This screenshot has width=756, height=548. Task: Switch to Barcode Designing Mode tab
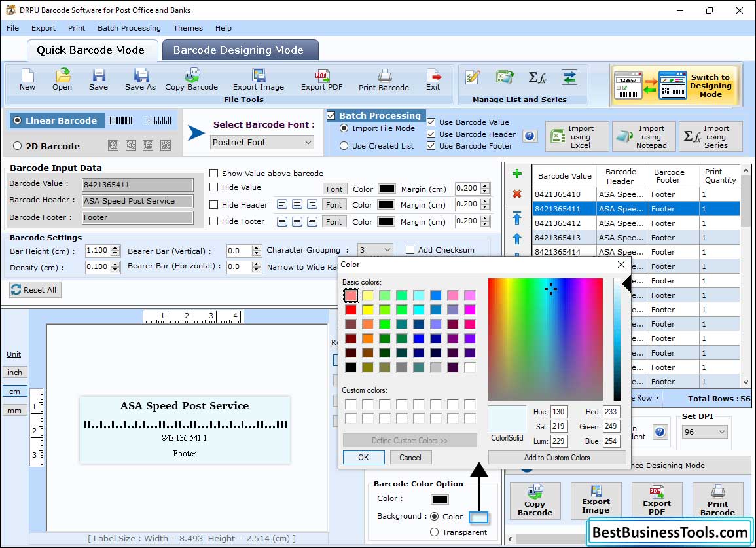239,50
